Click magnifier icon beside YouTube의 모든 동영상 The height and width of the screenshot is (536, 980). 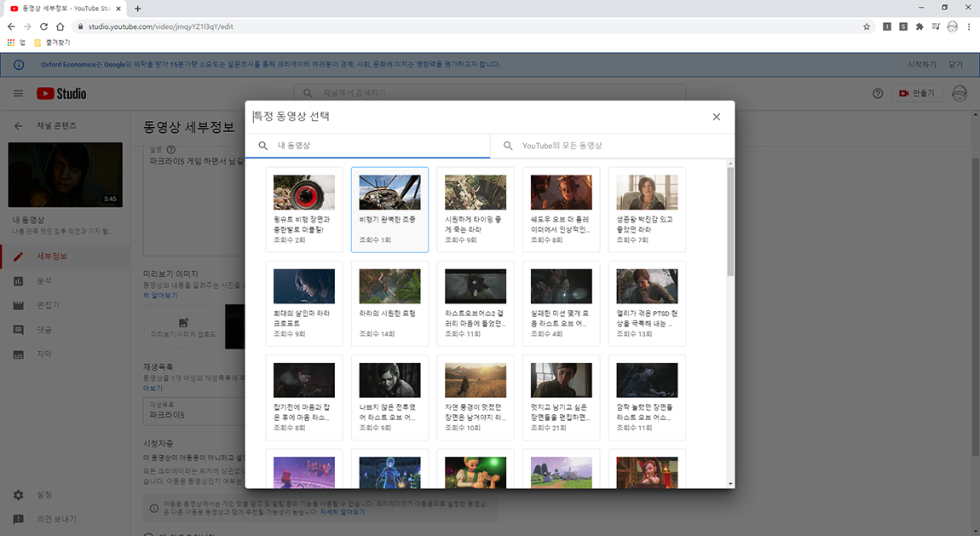pos(508,146)
